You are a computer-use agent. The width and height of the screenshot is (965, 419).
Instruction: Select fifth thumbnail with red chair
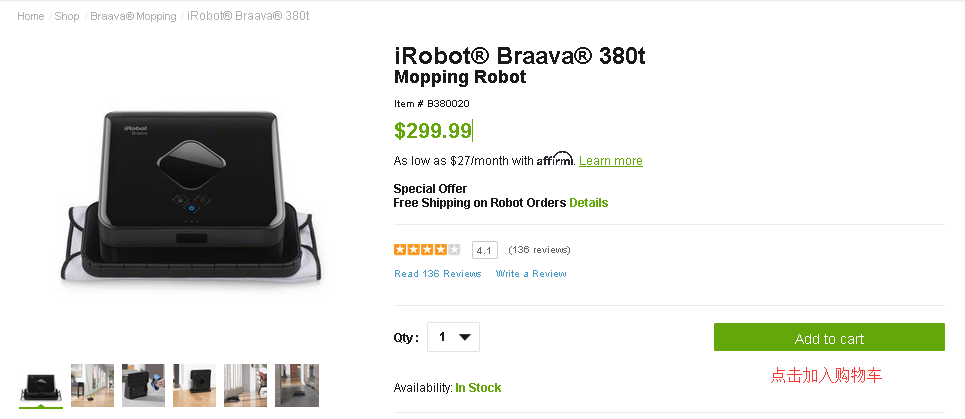[x=246, y=385]
